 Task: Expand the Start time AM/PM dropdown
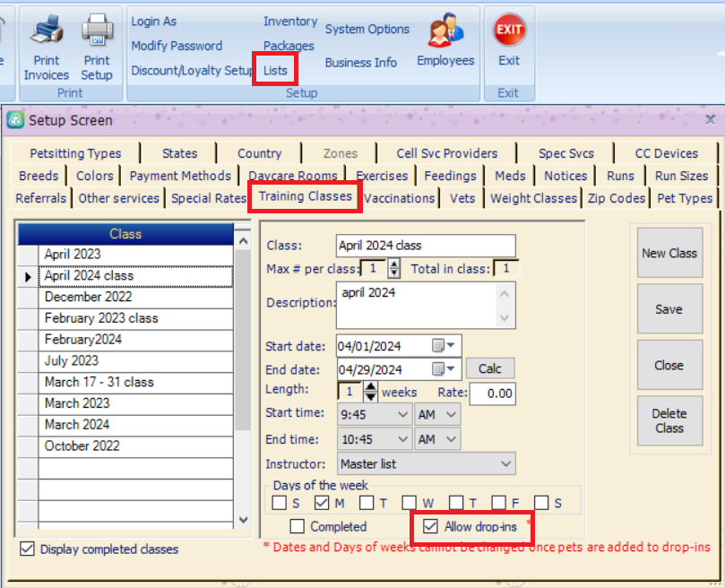coord(451,414)
